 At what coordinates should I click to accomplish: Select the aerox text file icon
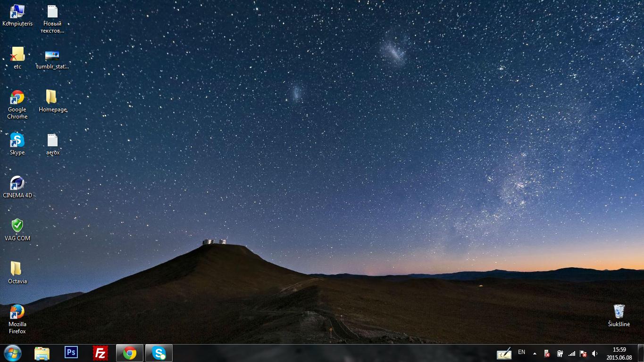tap(52, 144)
